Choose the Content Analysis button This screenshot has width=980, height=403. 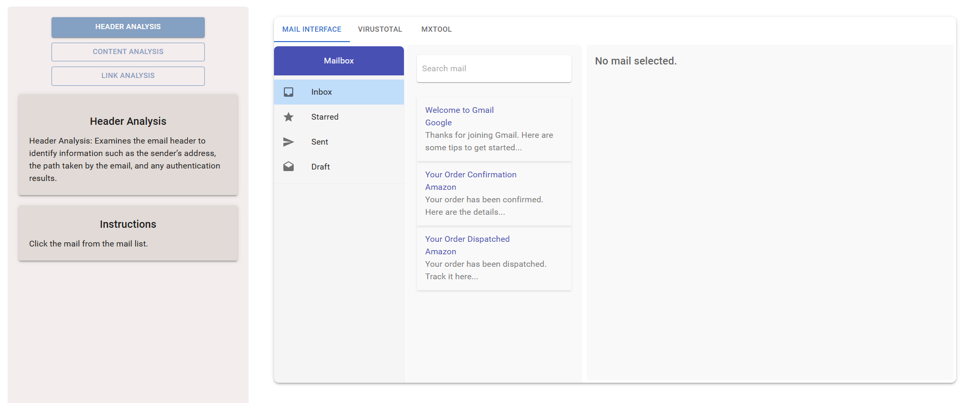pyautogui.click(x=128, y=52)
